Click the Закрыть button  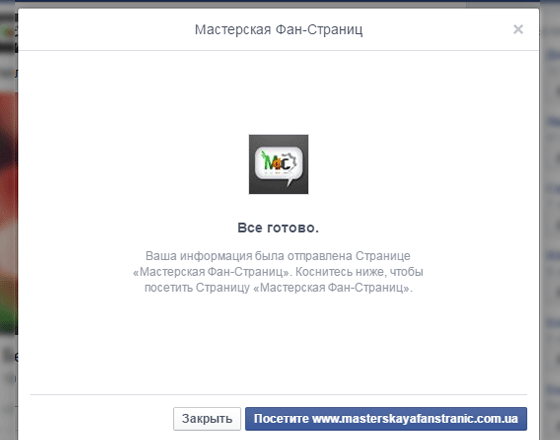coord(207,419)
